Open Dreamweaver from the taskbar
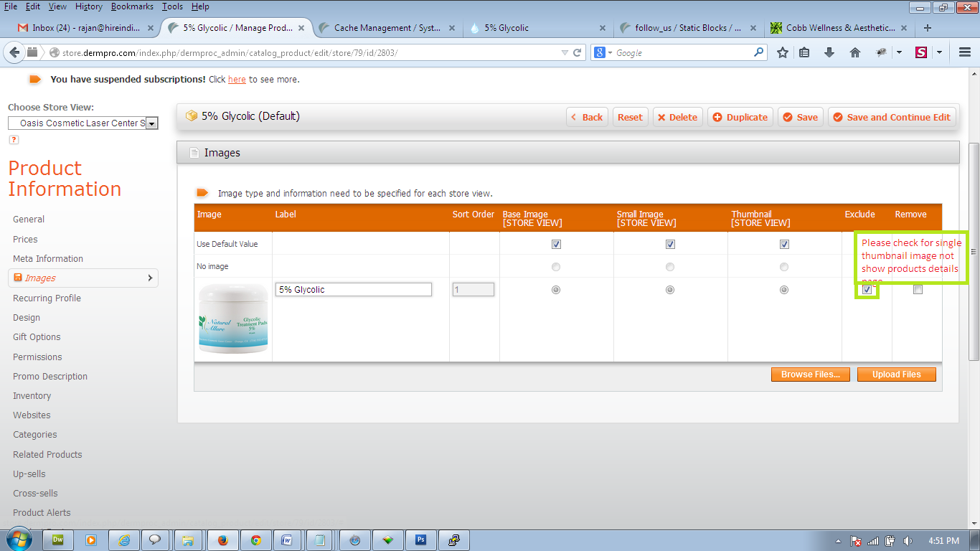Image resolution: width=980 pixels, height=551 pixels. pos(58,540)
